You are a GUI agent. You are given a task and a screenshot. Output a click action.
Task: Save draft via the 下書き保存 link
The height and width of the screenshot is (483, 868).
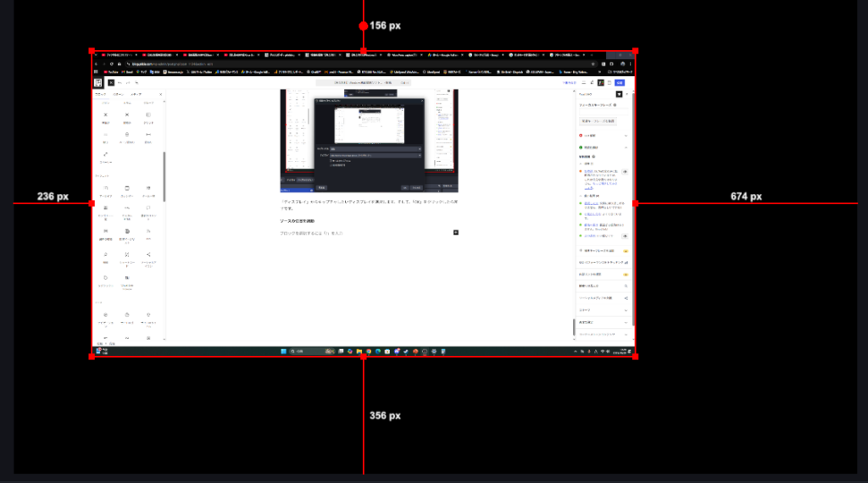click(569, 82)
